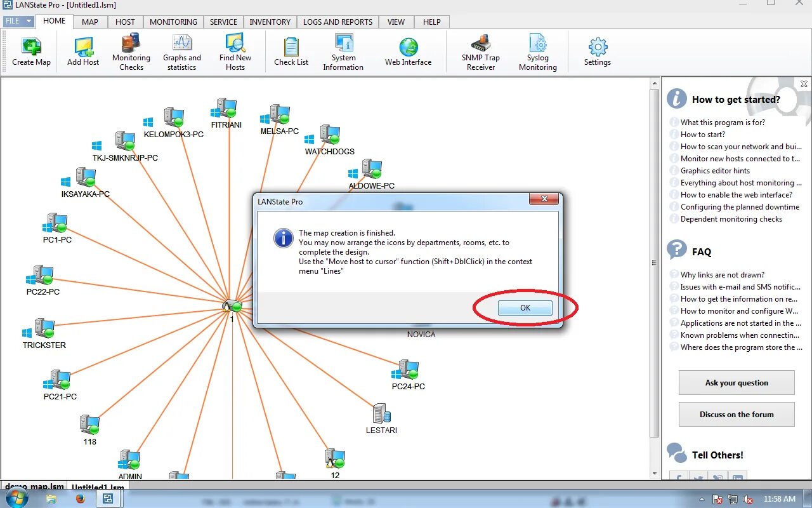Switch to the MAP ribbon tab
Screen dimensions: 812x508
90,22
